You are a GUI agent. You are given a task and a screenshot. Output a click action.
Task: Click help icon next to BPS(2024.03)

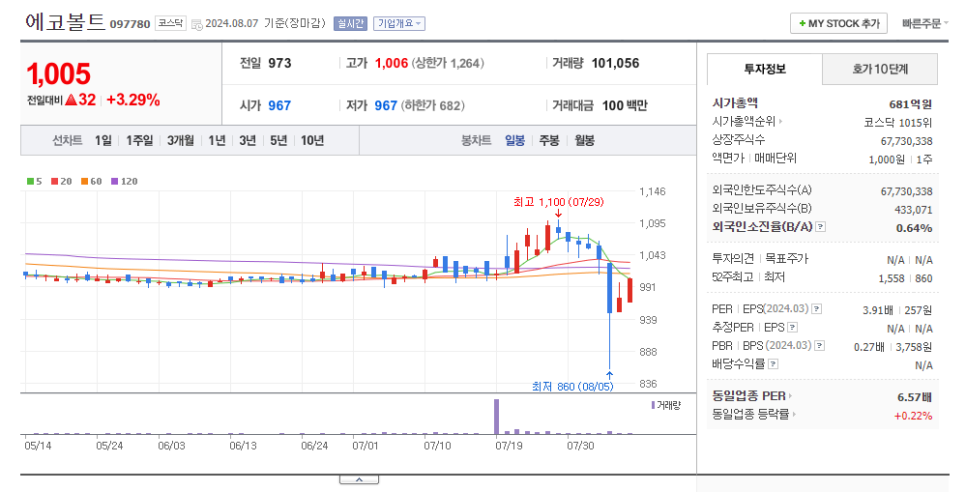[819, 346]
